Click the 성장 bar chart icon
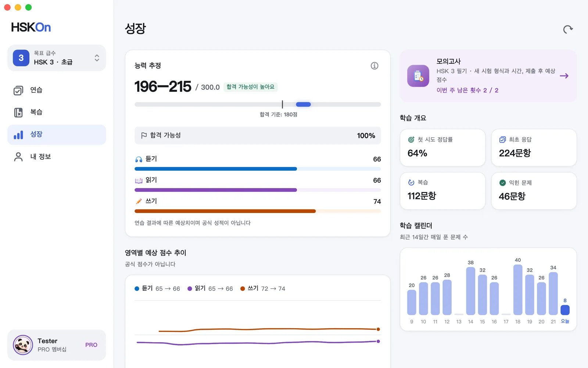This screenshot has width=588, height=368. tap(18, 135)
